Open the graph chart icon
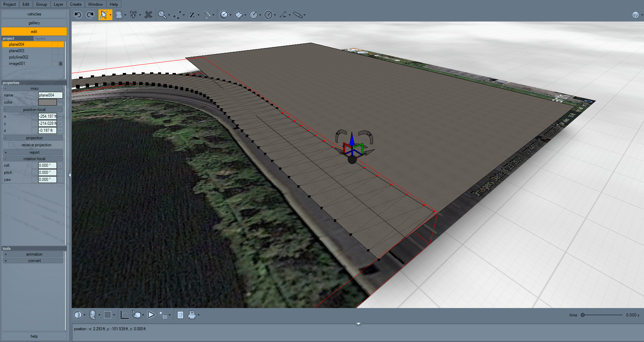644x342 pixels. click(x=124, y=315)
